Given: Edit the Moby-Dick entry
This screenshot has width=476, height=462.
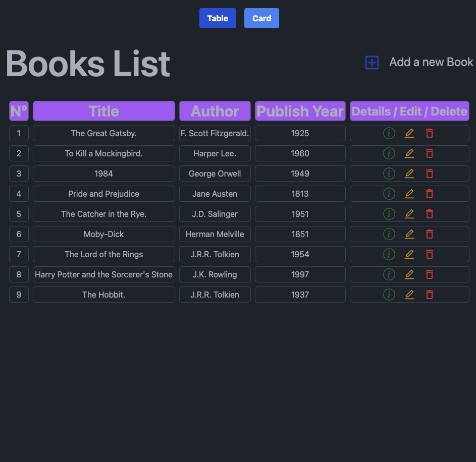Looking at the screenshot, I should (x=409, y=234).
